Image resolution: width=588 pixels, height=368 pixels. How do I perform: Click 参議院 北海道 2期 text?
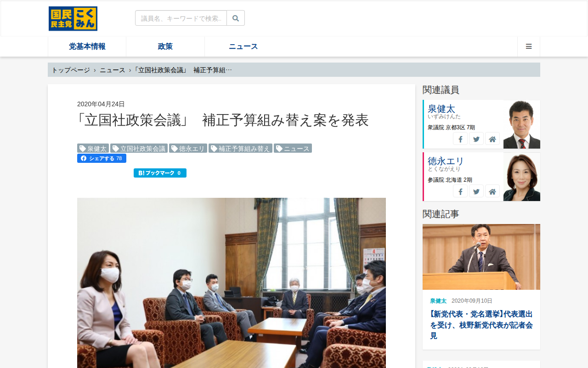pyautogui.click(x=450, y=180)
